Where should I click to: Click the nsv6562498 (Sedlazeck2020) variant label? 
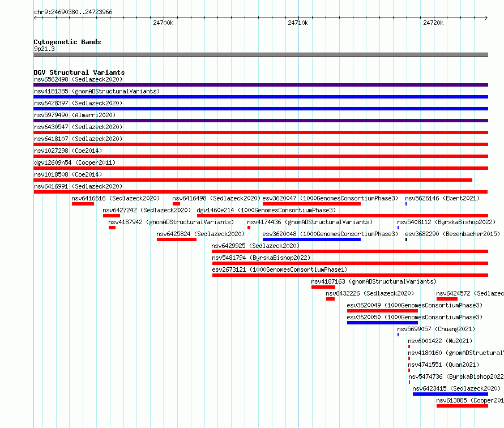coord(78,79)
